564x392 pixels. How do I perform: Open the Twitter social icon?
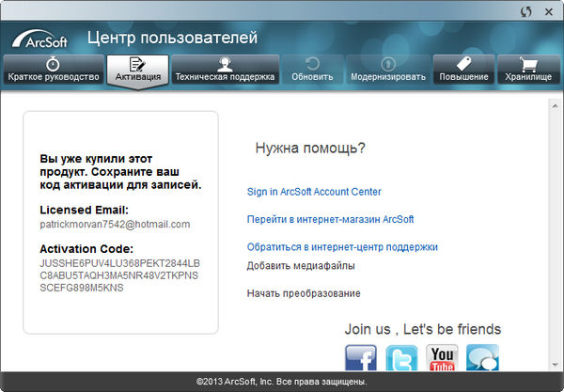(x=400, y=358)
